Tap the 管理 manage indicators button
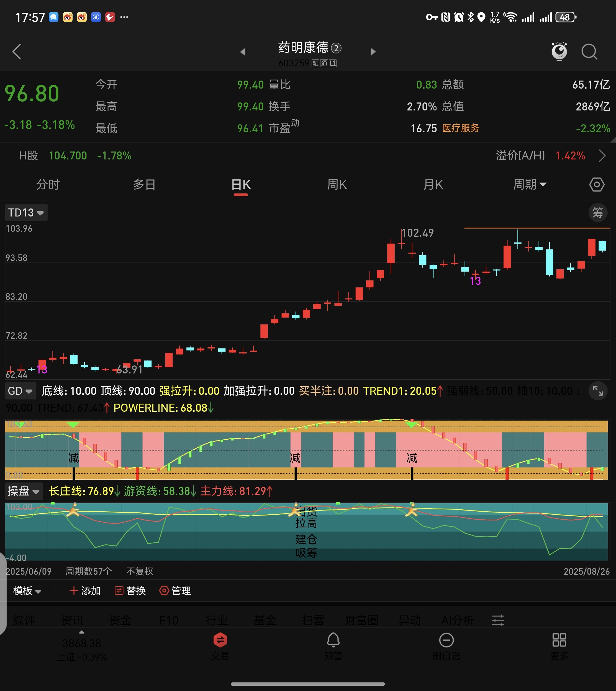The width and height of the screenshot is (616, 691). point(175,591)
